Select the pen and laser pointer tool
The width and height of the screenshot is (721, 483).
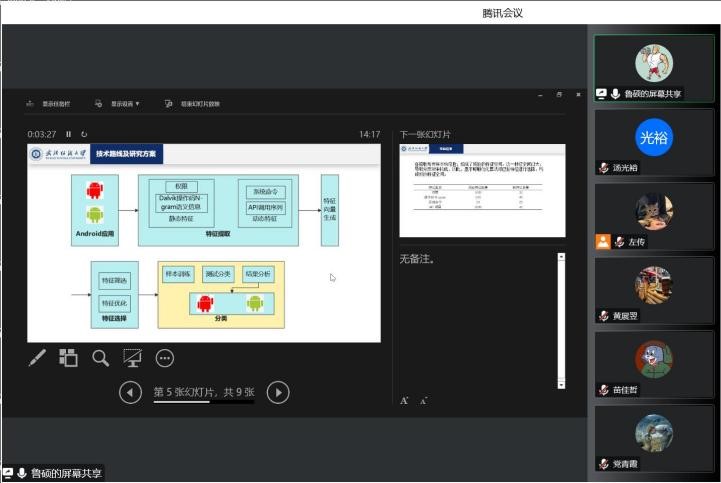tap(37, 357)
